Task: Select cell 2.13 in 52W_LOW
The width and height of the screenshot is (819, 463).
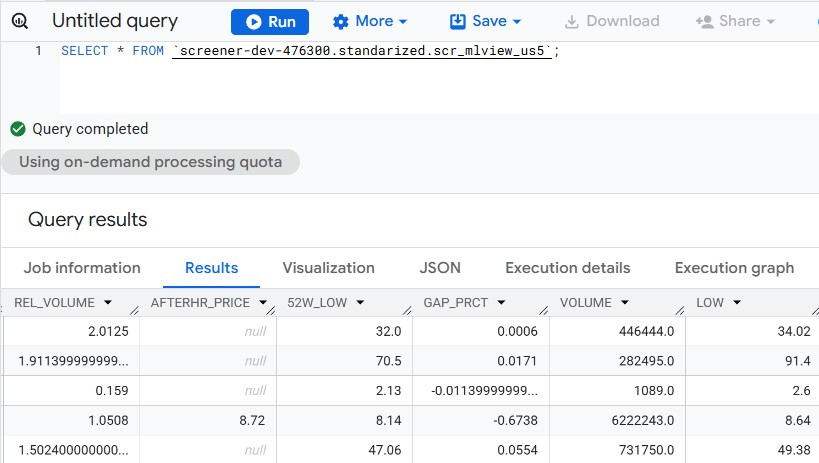Action: [344, 390]
